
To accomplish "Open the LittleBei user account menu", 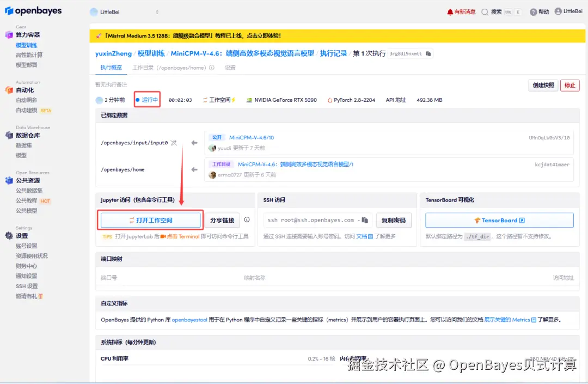I will click(568, 11).
